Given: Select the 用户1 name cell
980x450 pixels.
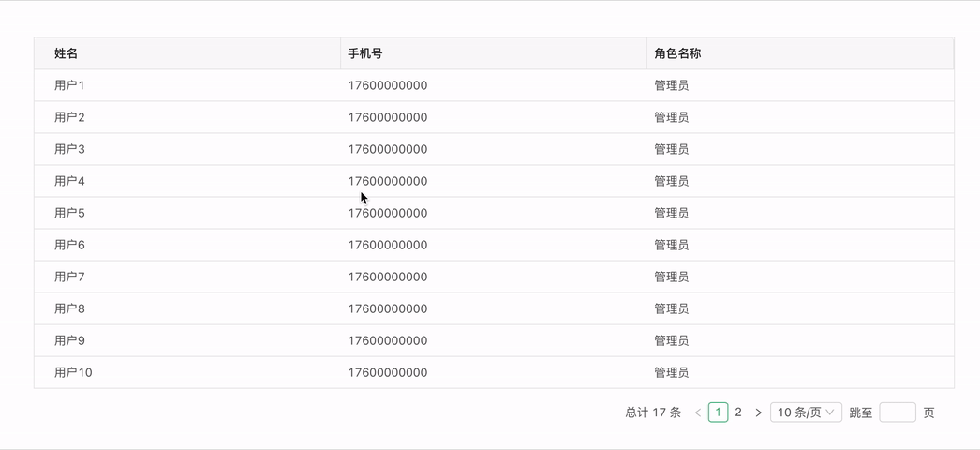Looking at the screenshot, I should click(69, 85).
